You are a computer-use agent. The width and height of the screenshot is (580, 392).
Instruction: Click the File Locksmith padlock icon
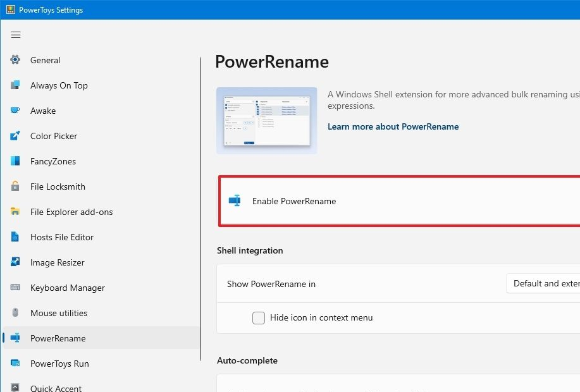tap(15, 186)
